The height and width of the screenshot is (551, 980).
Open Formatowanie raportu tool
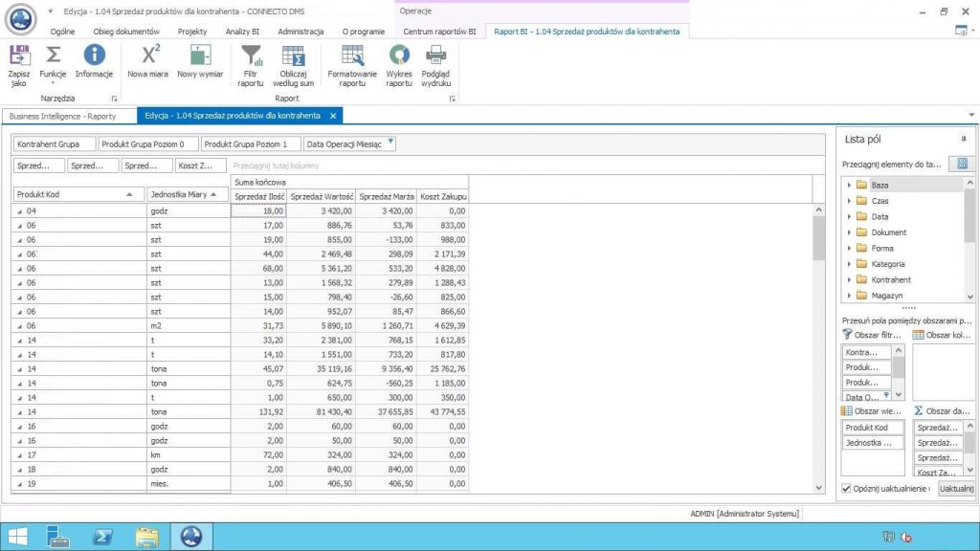click(352, 65)
